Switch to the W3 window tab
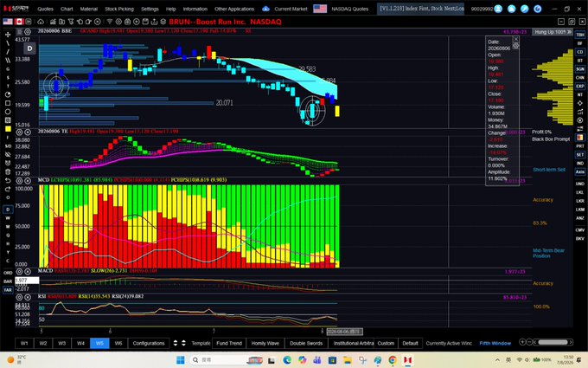Viewport: 588px width, 368px height. click(x=62, y=343)
